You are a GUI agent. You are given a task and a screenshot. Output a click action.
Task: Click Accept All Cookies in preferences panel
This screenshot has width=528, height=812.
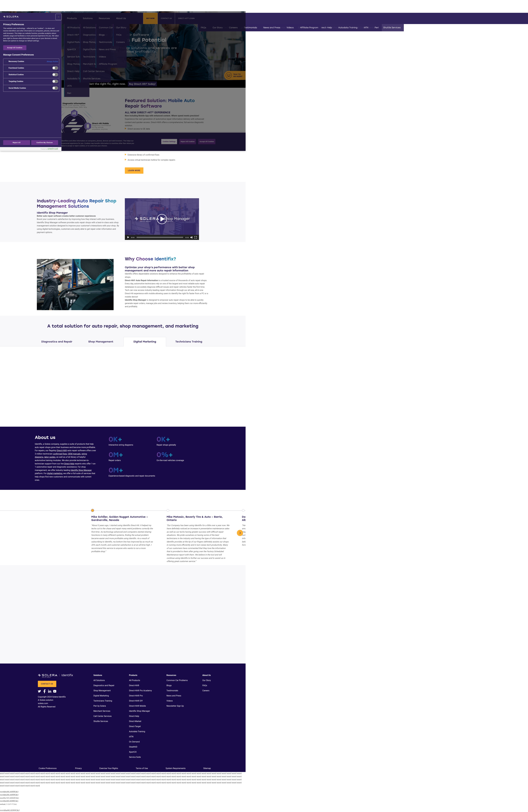click(15, 48)
